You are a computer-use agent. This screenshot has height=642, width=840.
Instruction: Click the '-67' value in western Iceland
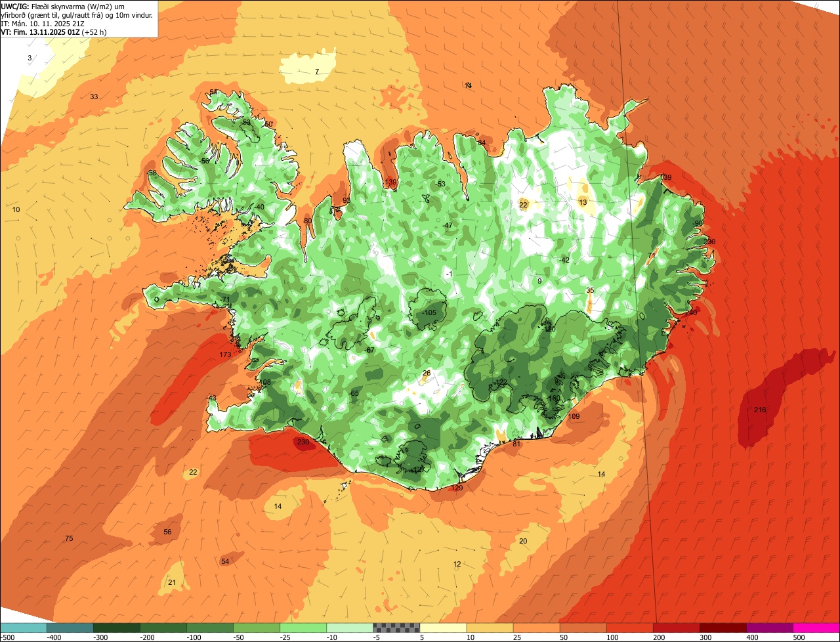pos(369,351)
